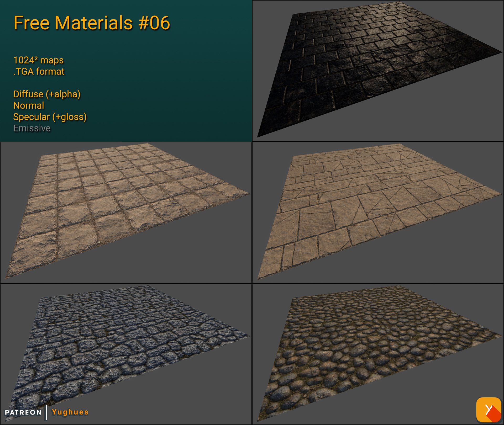Image resolution: width=504 pixels, height=425 pixels.
Task: Enable the greyed-out Emissive map option
Action: 32,128
